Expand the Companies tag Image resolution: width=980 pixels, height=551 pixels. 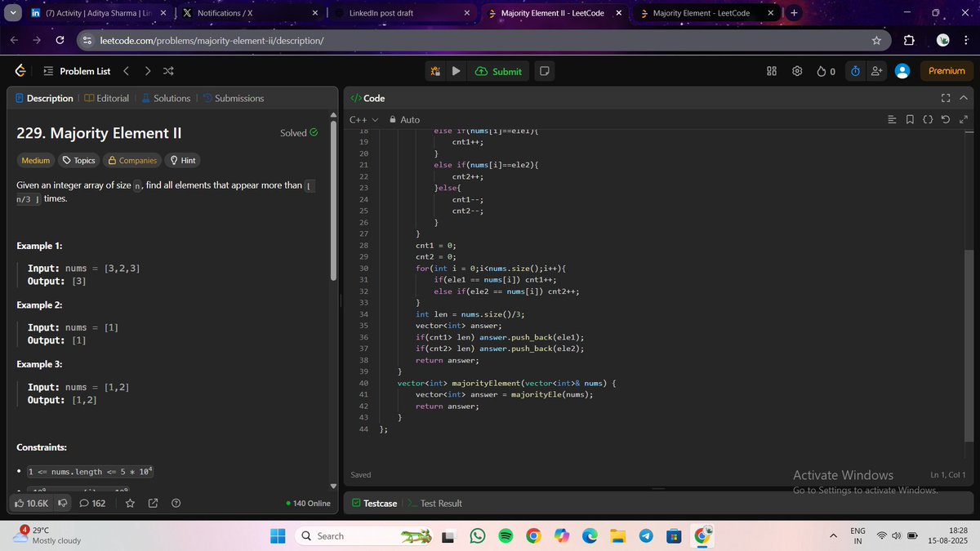pos(132,160)
